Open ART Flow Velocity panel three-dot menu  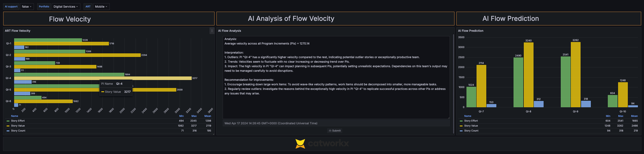click(212, 31)
